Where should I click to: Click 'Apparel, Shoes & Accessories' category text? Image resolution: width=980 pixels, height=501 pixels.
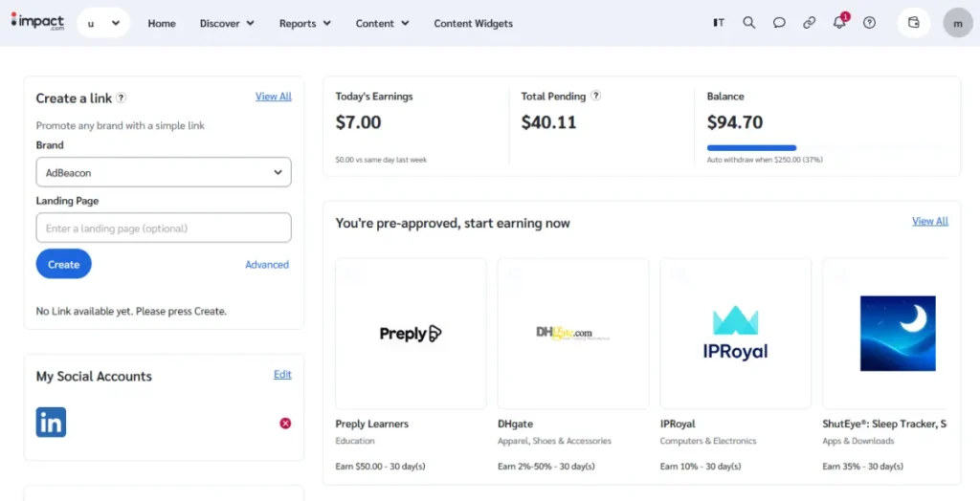pyautogui.click(x=554, y=441)
